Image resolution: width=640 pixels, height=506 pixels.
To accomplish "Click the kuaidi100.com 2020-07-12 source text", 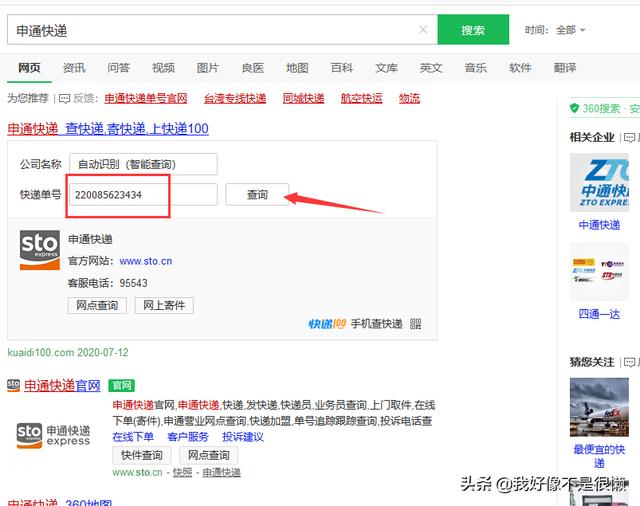I will 68,352.
